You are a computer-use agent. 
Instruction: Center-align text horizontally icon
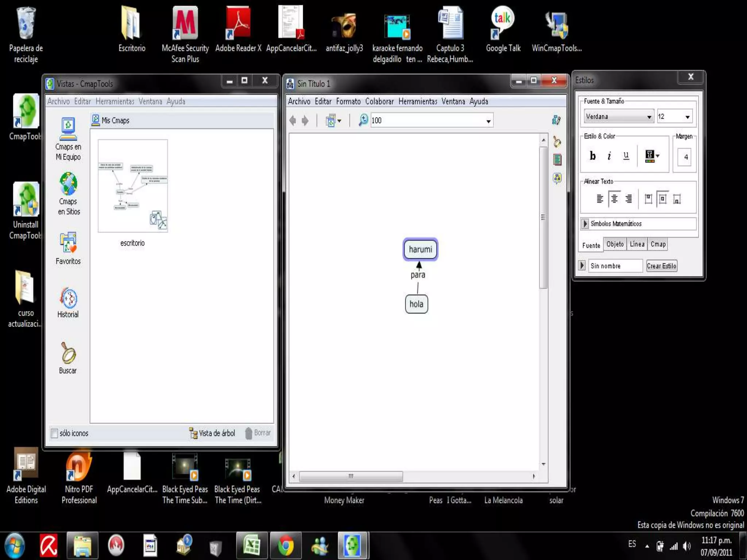pos(614,199)
